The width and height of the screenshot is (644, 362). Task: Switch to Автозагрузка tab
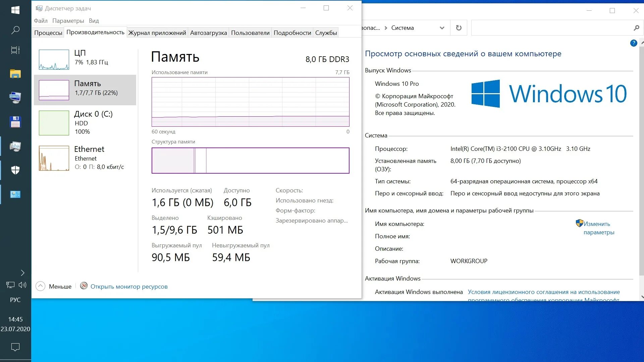(x=208, y=33)
